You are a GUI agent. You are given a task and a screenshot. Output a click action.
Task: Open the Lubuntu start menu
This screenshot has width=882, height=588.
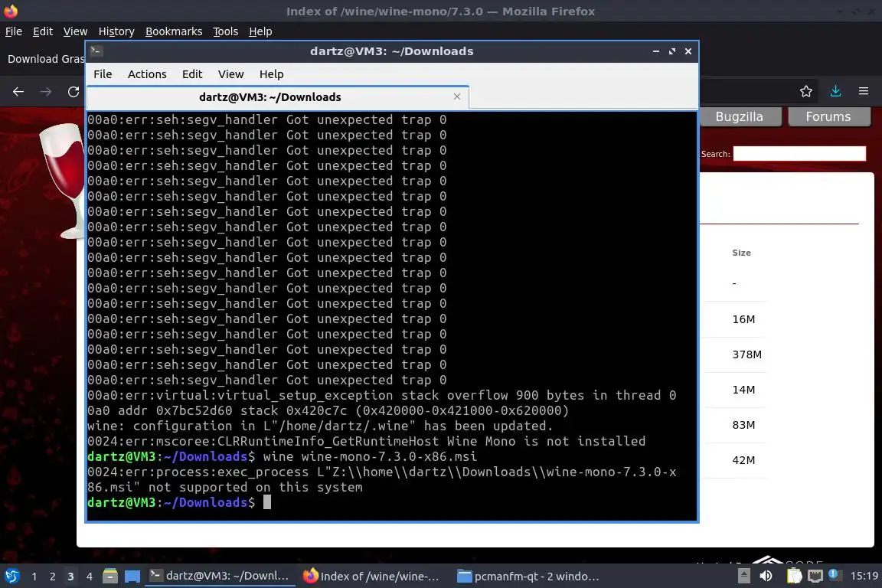click(11, 577)
